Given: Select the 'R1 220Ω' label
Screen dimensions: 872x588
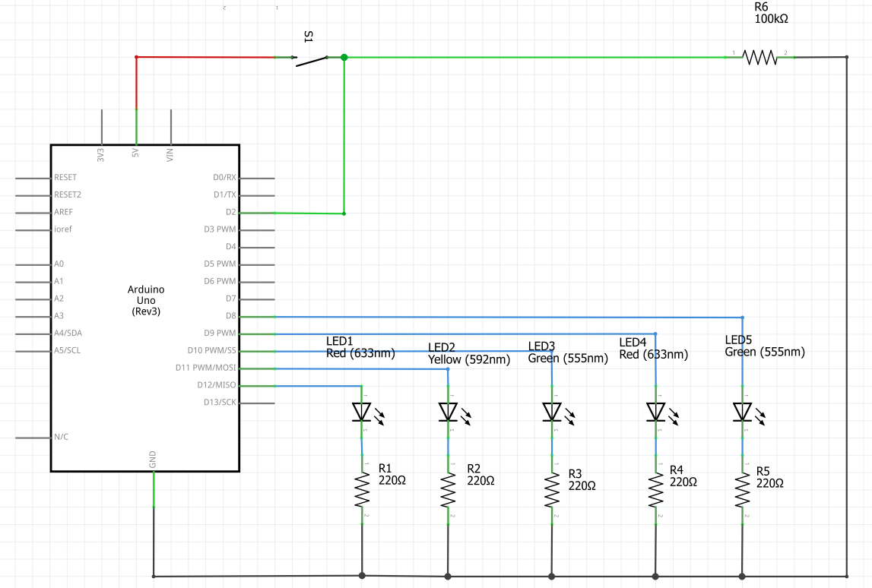Looking at the screenshot, I should pyautogui.click(x=392, y=475).
